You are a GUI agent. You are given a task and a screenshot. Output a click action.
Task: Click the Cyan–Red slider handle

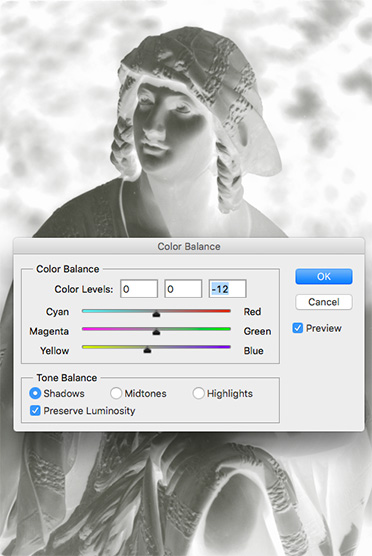click(156, 314)
